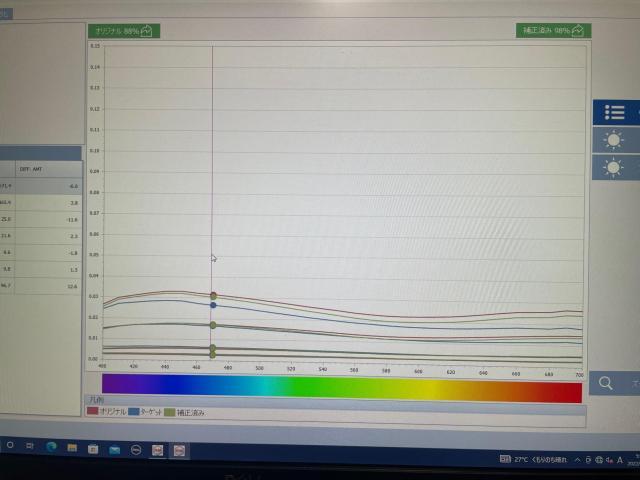
Task: Click the olive 補正済み legend swatch
Action: pos(170,411)
